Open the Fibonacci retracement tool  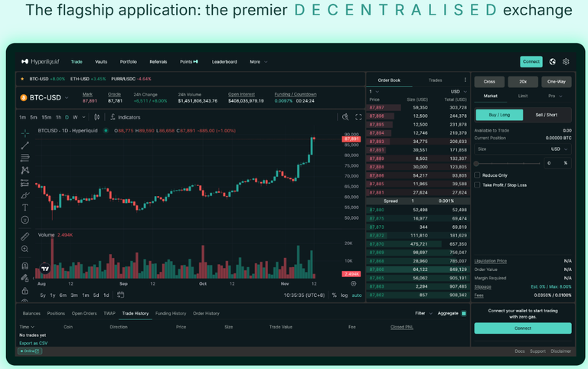coord(25,158)
